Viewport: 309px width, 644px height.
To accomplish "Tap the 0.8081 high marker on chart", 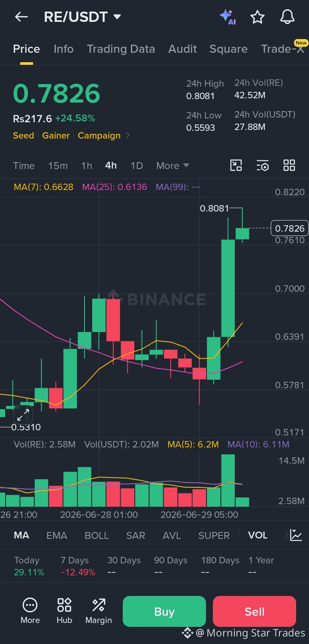I will [x=215, y=209].
